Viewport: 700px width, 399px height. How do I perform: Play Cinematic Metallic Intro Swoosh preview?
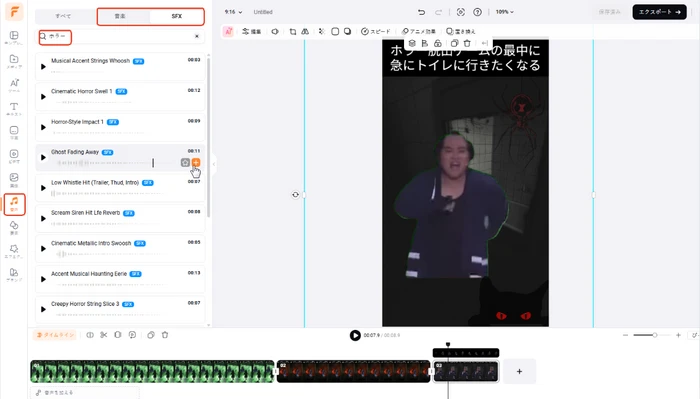pos(43,249)
